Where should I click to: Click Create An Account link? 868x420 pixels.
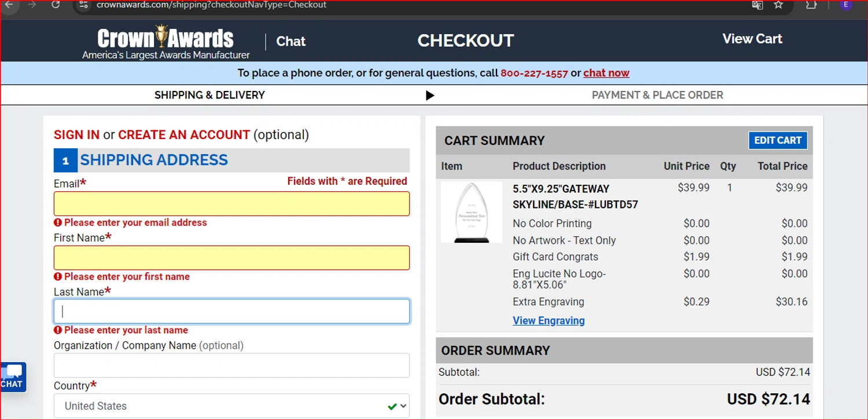[184, 135]
